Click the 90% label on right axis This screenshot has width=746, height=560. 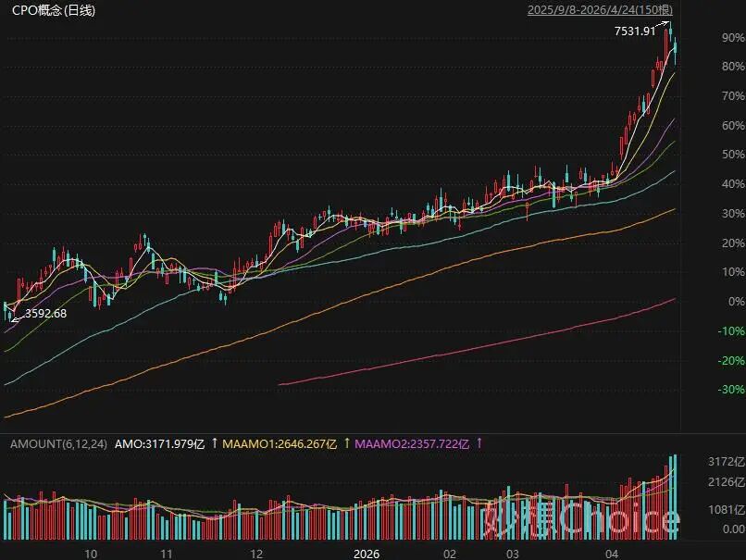(732, 38)
